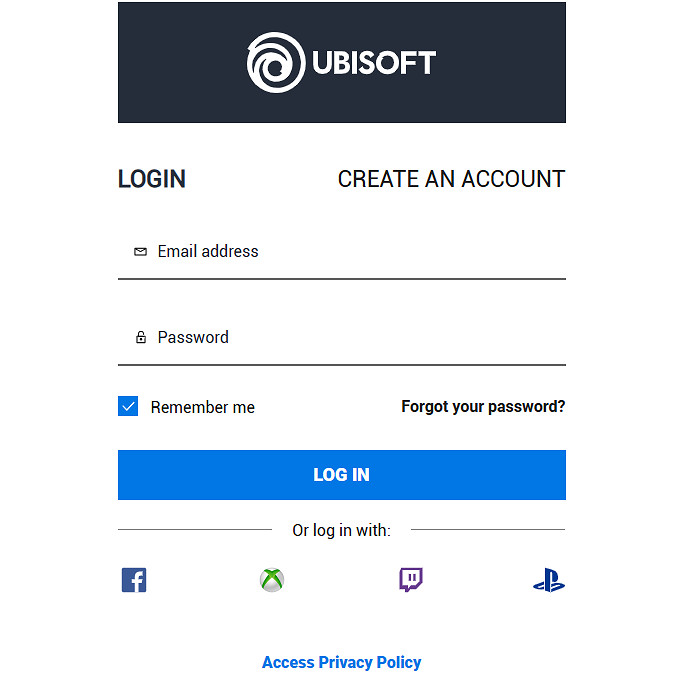Click the padlock icon beside Password
The image size is (696, 689).
141,338
